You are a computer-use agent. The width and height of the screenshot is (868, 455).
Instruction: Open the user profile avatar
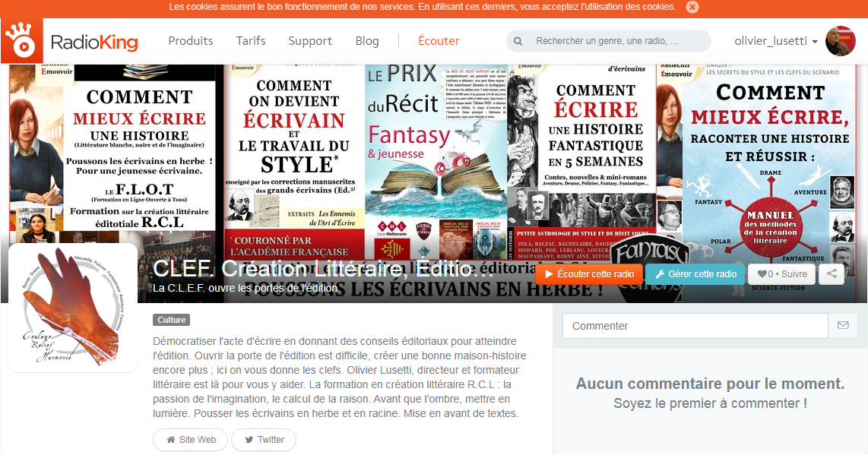point(841,41)
